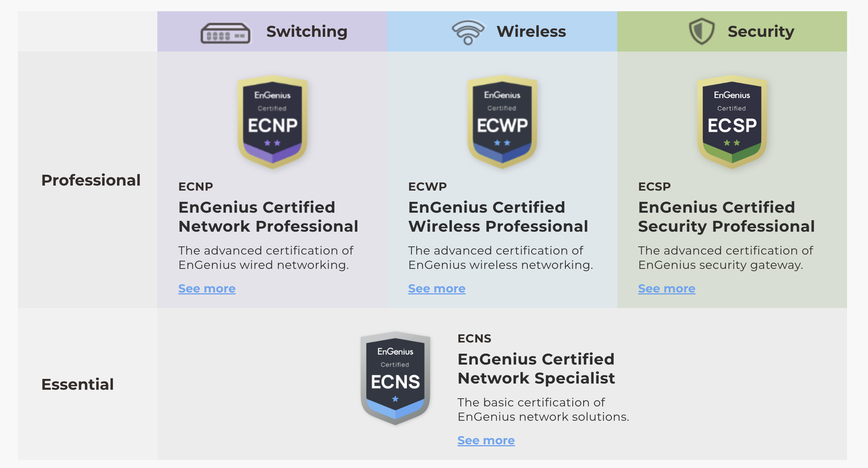
Task: Click the EnGenius Certified Security Professional title
Action: [x=727, y=217]
